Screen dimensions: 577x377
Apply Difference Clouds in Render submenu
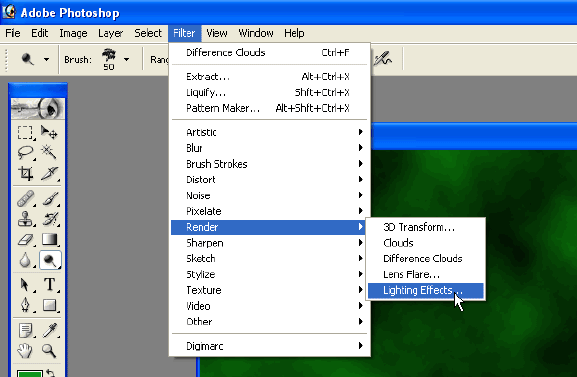tap(426, 259)
